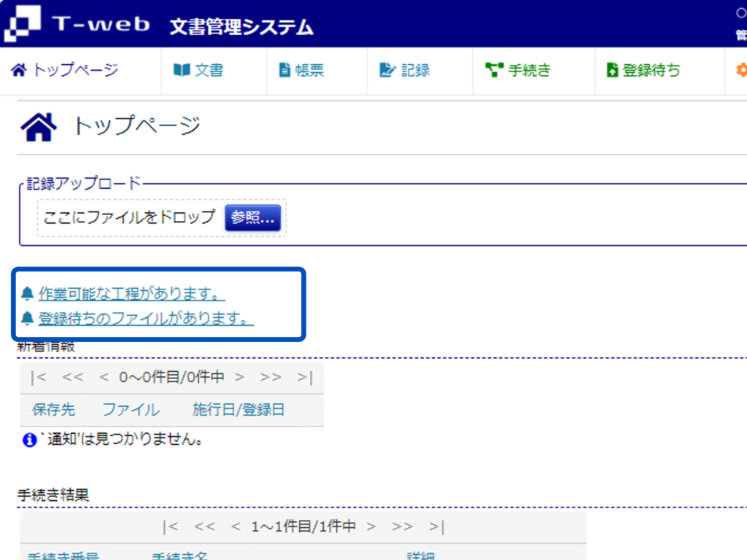Click the book icon for 文書
747x560 pixels.
181,71
